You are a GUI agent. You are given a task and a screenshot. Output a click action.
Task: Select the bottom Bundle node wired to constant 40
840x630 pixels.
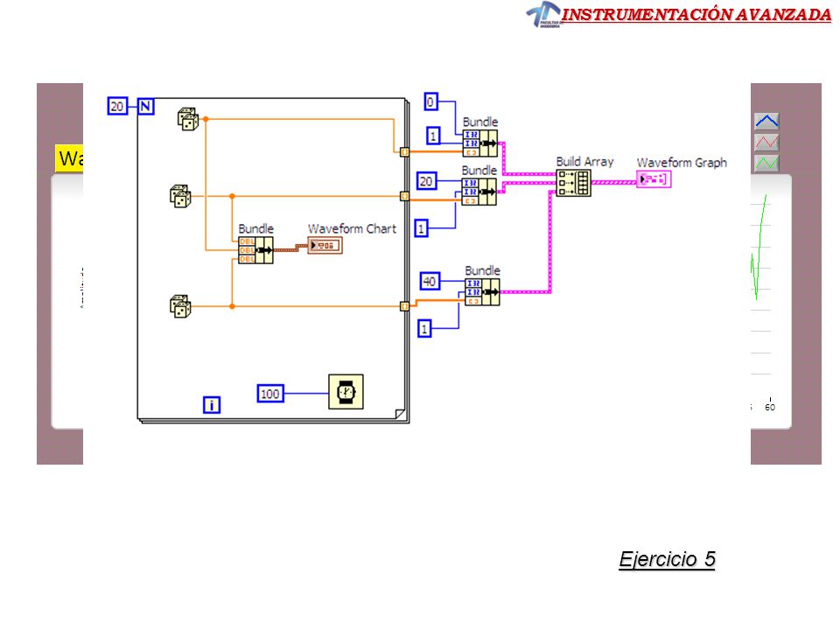tap(482, 292)
